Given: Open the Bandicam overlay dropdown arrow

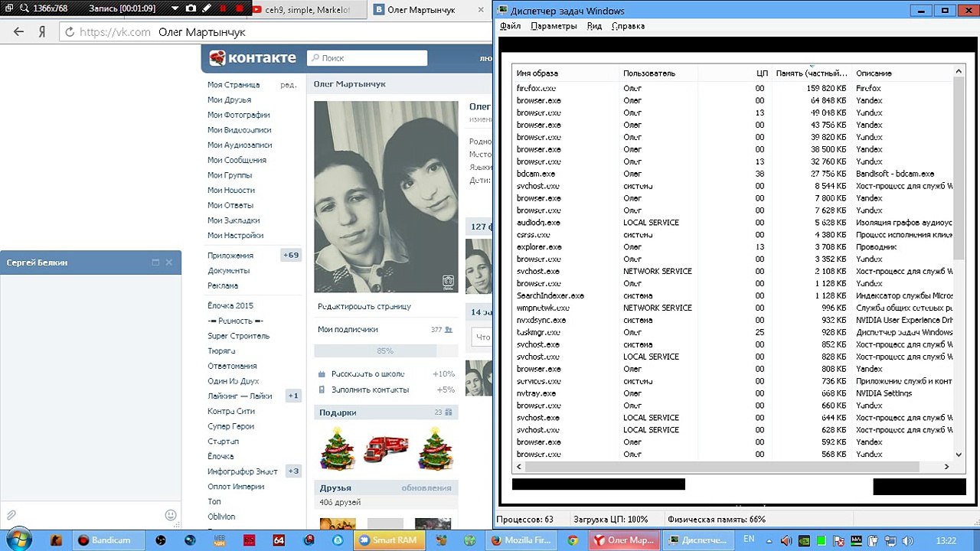Looking at the screenshot, I should click(174, 8).
